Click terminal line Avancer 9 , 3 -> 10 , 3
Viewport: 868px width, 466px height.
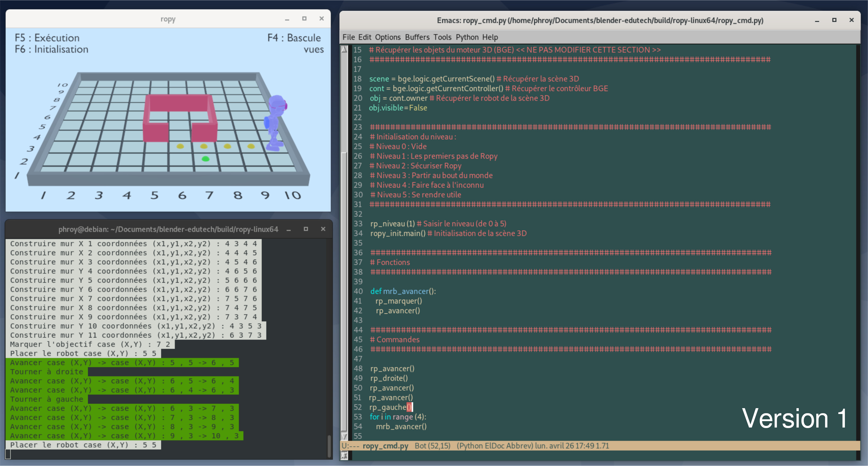point(124,436)
